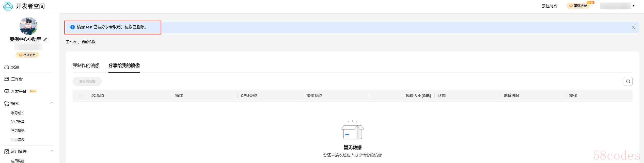Click the 应用管理 sidebar icon

point(7,152)
